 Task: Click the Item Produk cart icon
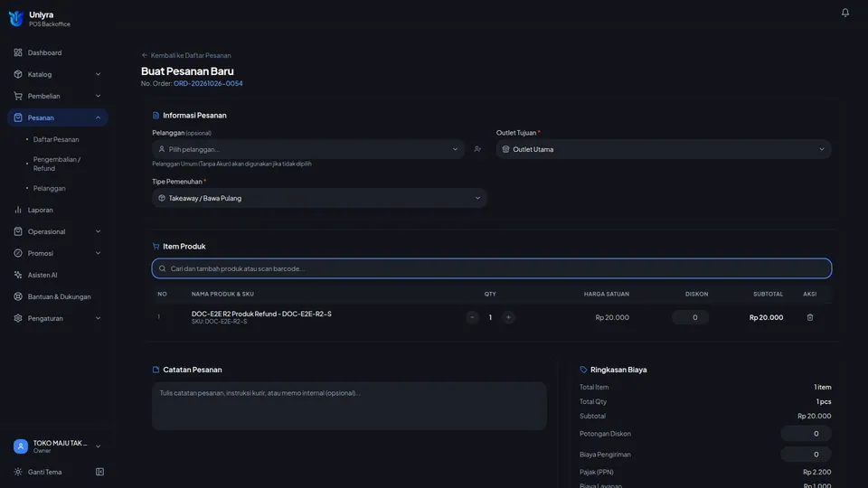[x=156, y=246]
